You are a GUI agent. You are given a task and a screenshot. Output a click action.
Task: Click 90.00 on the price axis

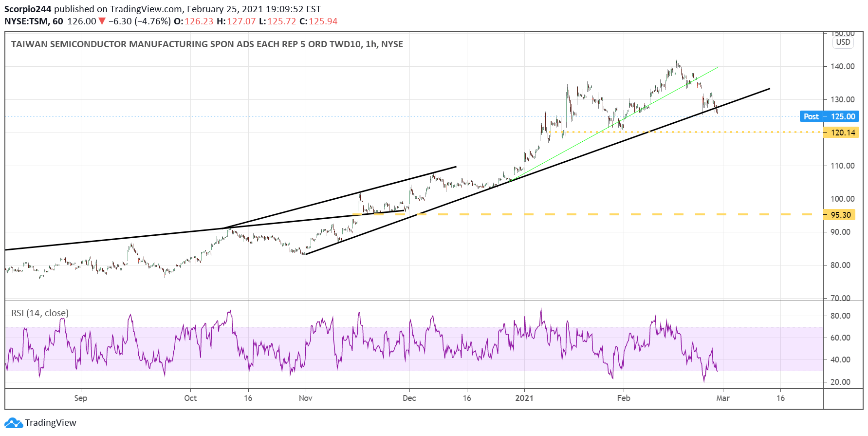(840, 232)
